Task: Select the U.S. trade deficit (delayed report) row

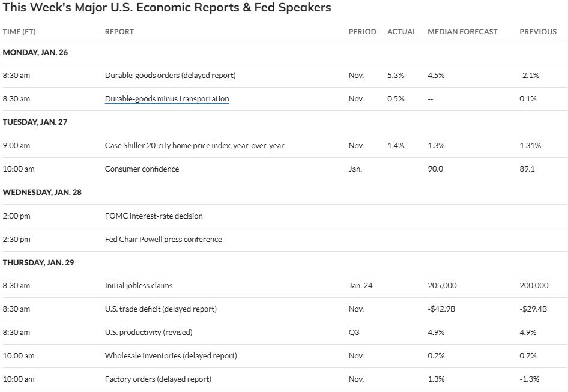Action: click(x=160, y=309)
